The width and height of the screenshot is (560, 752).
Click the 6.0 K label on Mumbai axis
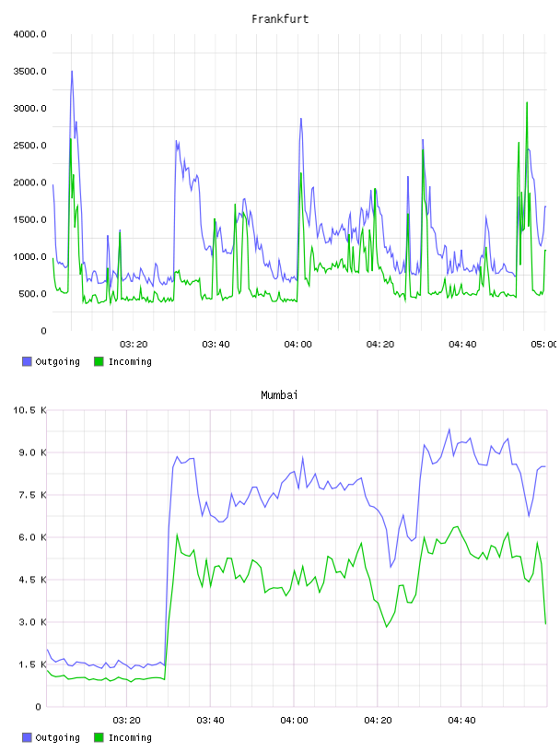32,537
